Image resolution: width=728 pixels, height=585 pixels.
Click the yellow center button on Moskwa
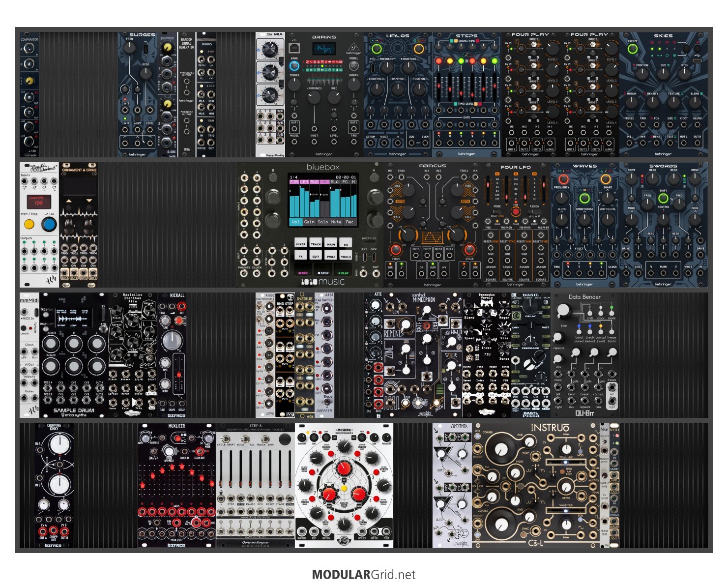point(344,488)
